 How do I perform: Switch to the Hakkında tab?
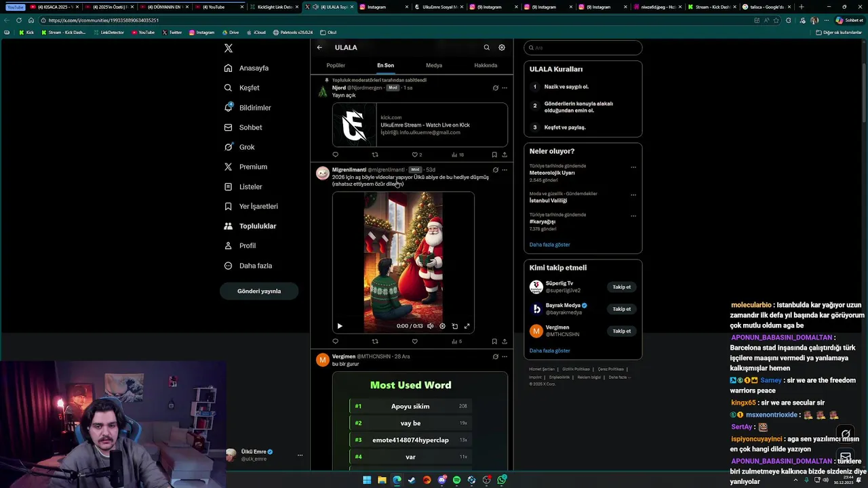[486, 65]
